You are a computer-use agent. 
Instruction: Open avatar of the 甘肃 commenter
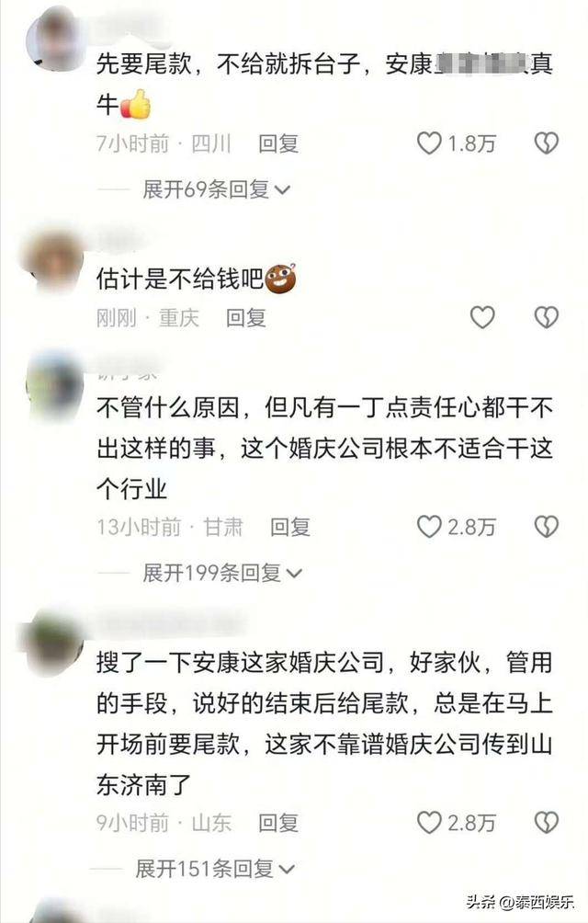pyautogui.click(x=54, y=385)
